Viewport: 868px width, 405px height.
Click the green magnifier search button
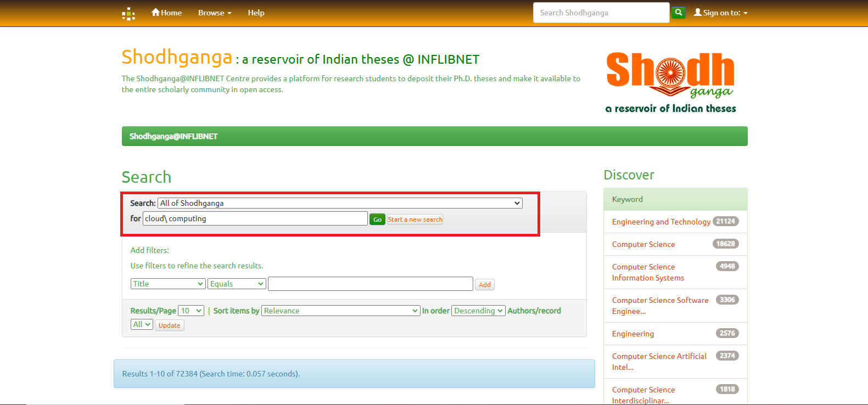click(679, 12)
